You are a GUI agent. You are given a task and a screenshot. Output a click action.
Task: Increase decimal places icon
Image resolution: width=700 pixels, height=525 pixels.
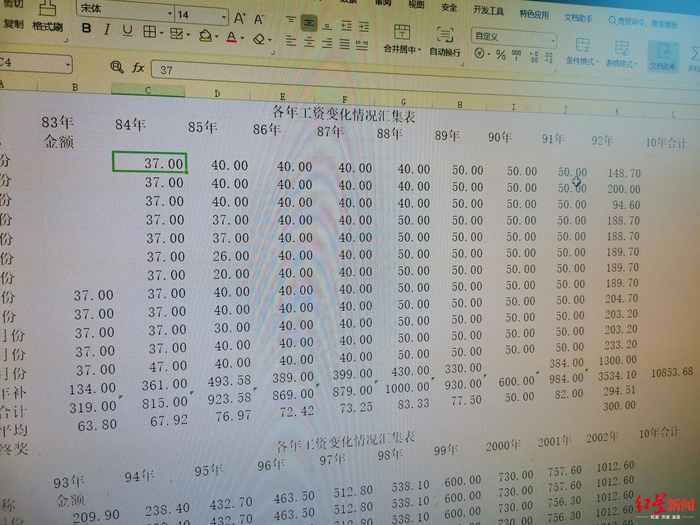[534, 57]
